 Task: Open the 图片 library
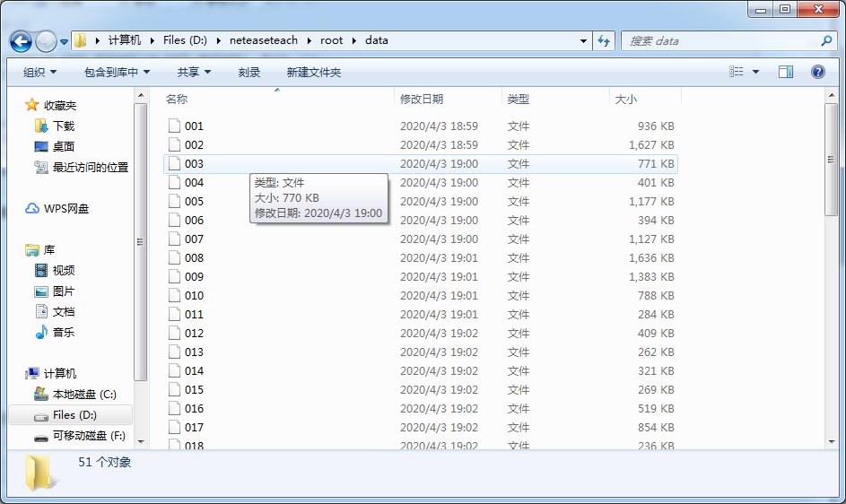point(64,291)
